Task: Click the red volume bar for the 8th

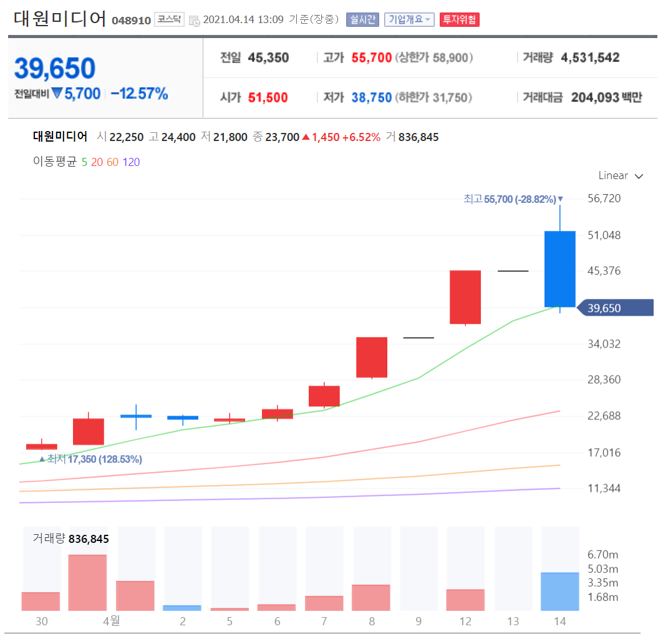Action: [x=371, y=597]
